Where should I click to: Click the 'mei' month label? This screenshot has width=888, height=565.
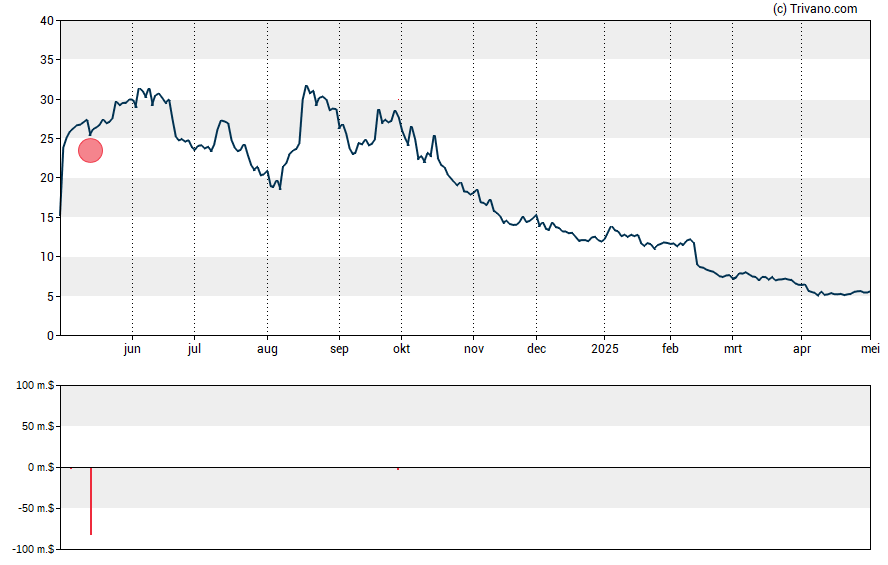tap(870, 349)
